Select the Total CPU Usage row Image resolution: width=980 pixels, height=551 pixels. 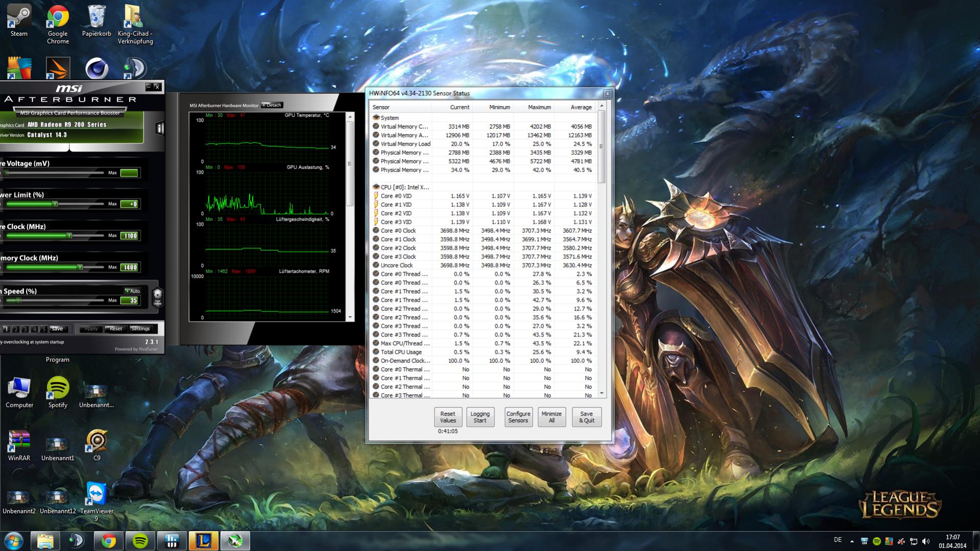483,352
